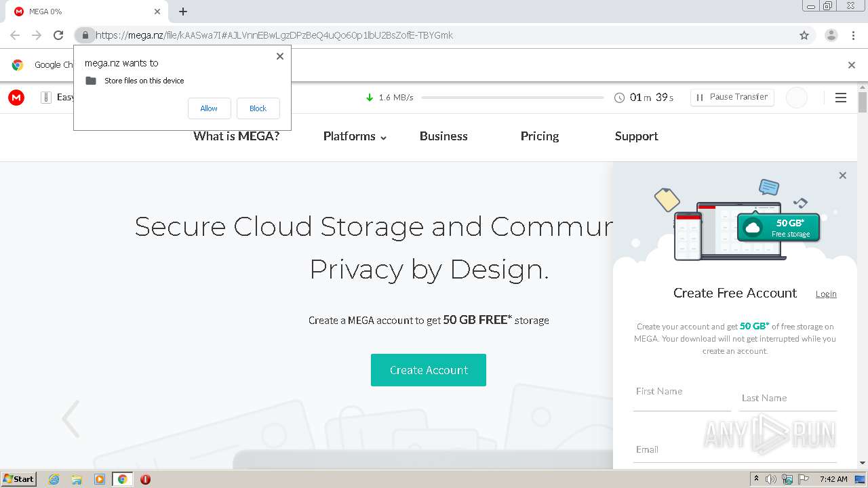This screenshot has height=488, width=868.
Task: Allow mega.nz to store files
Action: (209, 108)
